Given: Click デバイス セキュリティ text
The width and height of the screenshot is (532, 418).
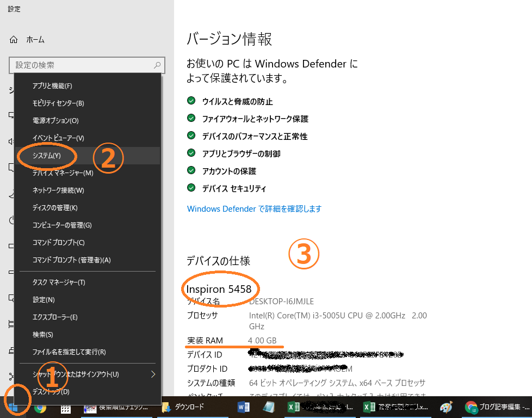Looking at the screenshot, I should [234, 188].
